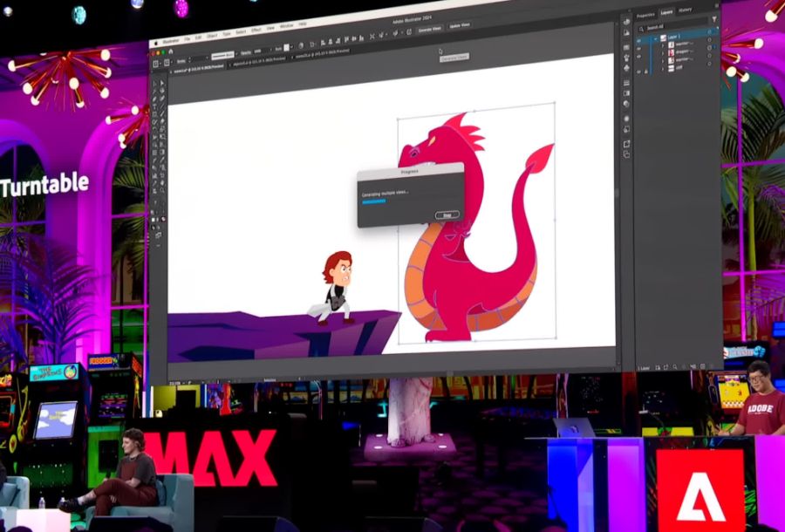Select the Selection tool black arrow
Screen dimensions: 785x532
(x=154, y=83)
